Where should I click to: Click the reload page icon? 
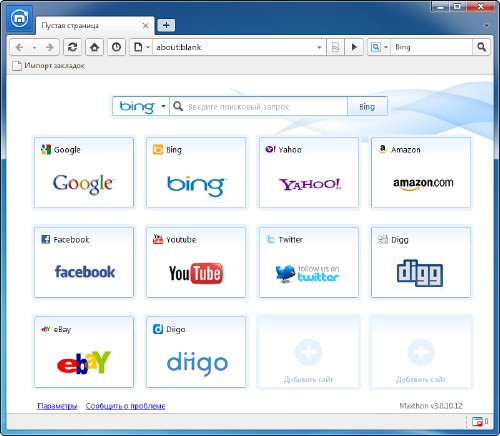72,47
